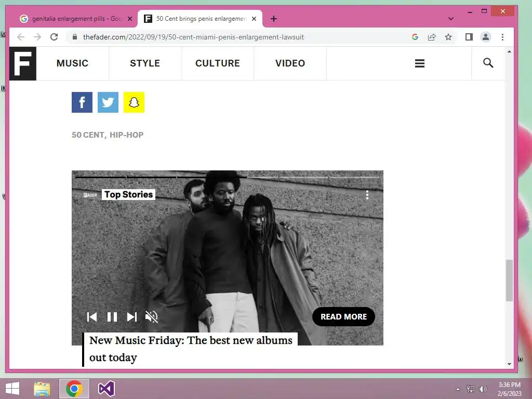Open File Explorer from taskbar
Screen dimensions: 532x399
(x=42, y=389)
